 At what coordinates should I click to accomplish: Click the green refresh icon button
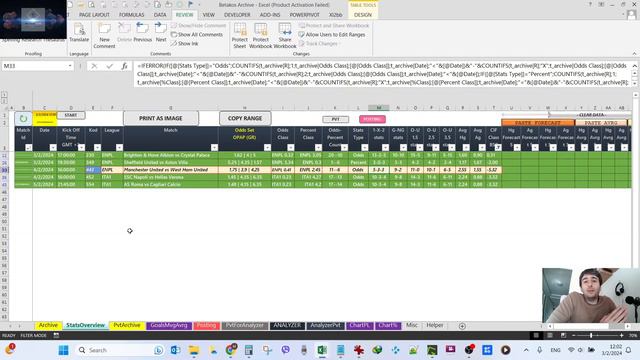pyautogui.click(x=23, y=119)
